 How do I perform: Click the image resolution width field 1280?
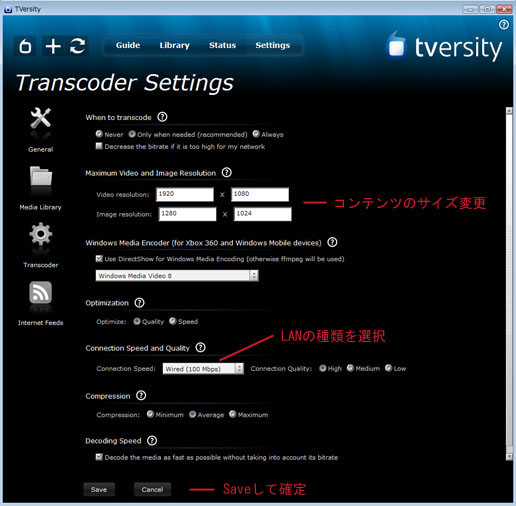(x=187, y=214)
